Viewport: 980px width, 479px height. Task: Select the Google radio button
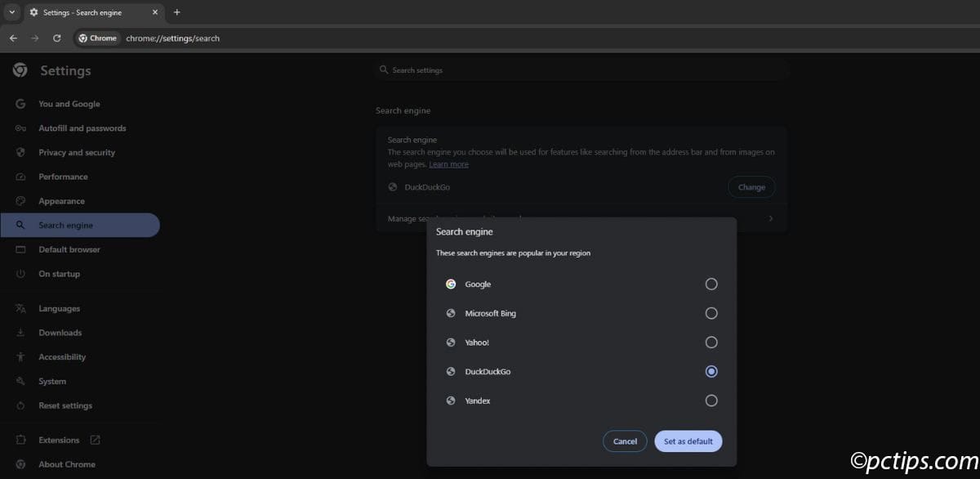tap(711, 284)
